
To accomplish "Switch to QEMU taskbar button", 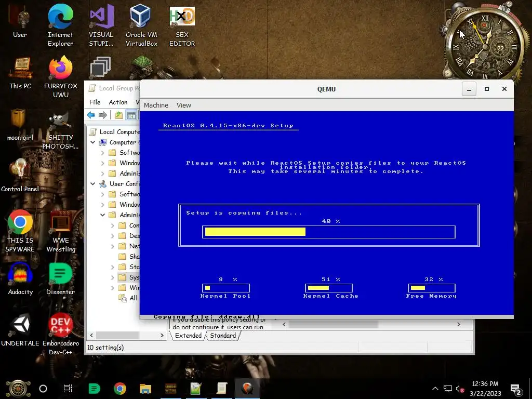I will pos(247,389).
